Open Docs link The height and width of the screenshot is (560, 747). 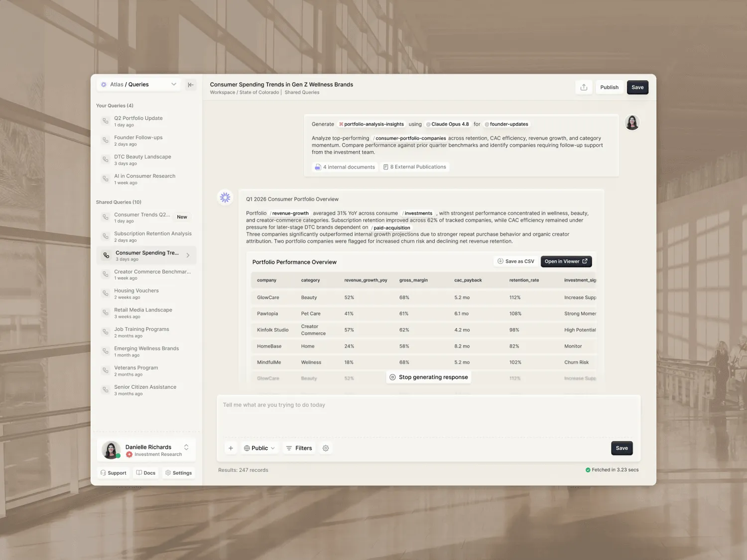click(146, 473)
